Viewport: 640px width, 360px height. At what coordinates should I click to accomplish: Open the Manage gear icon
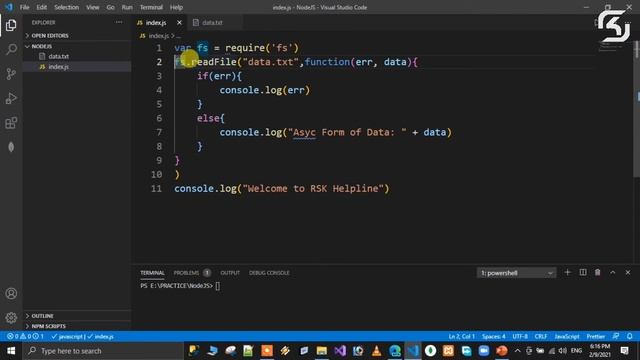(x=11, y=318)
